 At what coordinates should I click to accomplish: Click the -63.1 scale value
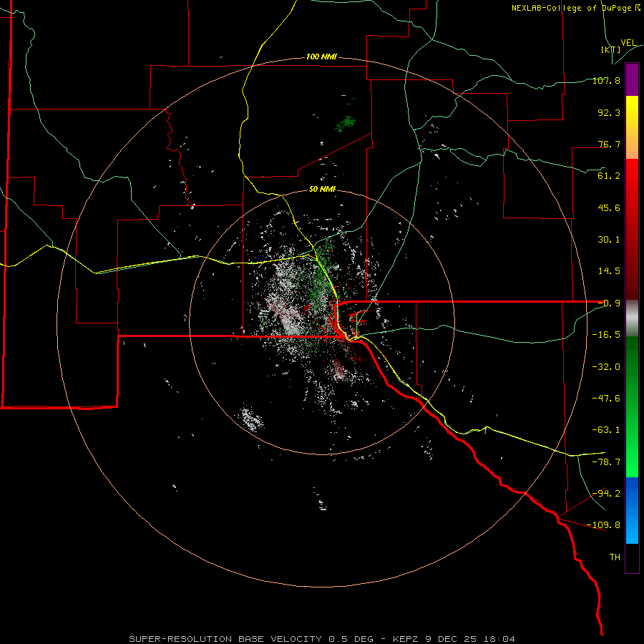point(606,430)
